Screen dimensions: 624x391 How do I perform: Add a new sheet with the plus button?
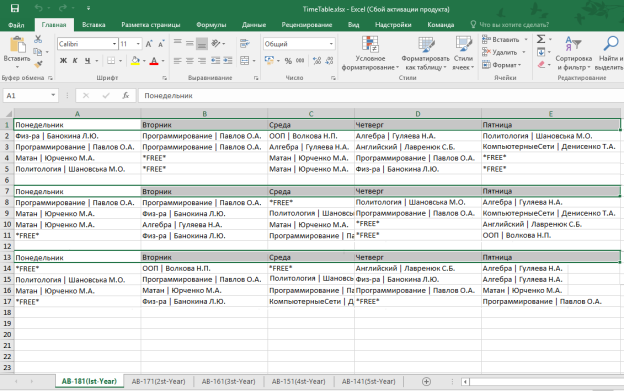tap(426, 381)
